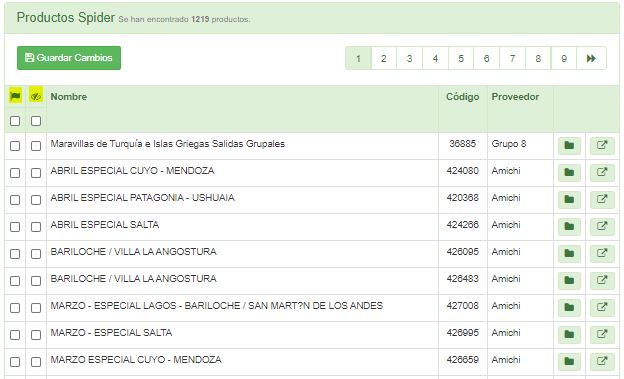The width and height of the screenshot is (624, 379).
Task: Open external link for MARZO - ESPECIAL SALTA
Action: point(602,335)
